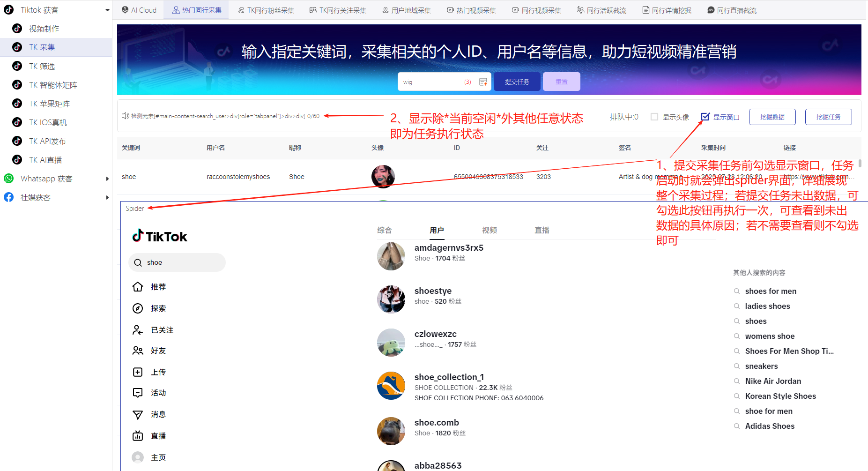Image resolution: width=868 pixels, height=471 pixels.
Task: Enable the 显示头像 checkbox
Action: coord(654,117)
